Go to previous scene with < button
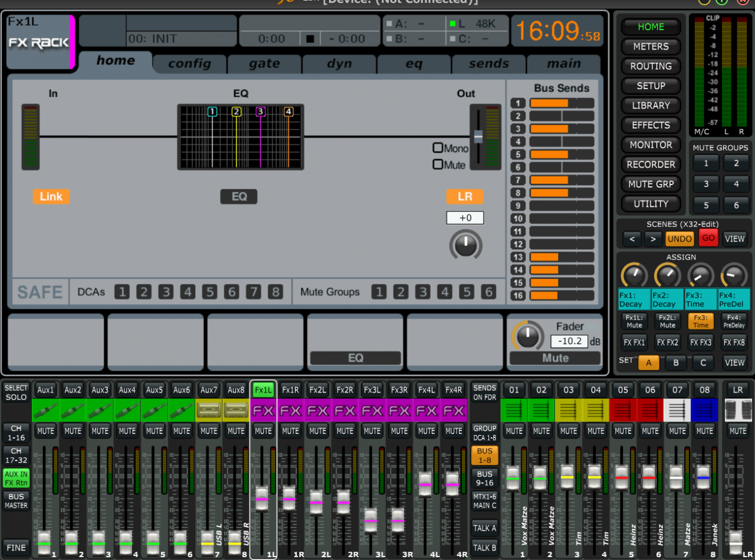The image size is (755, 560). [x=632, y=239]
